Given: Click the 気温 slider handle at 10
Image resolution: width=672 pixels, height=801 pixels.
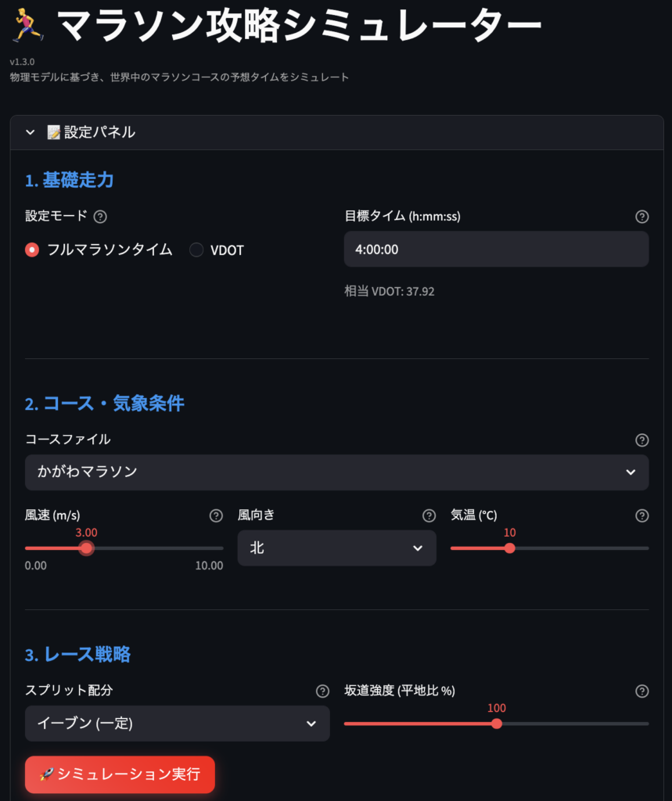Looking at the screenshot, I should pos(510,548).
